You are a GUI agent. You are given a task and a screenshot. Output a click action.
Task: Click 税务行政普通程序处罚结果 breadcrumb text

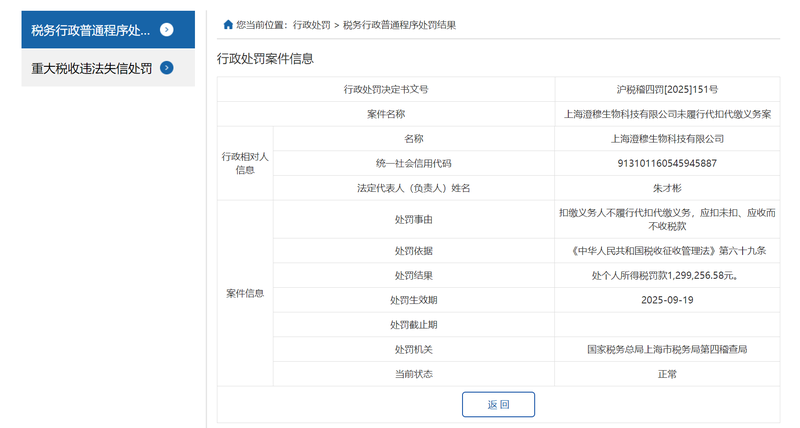(399, 25)
